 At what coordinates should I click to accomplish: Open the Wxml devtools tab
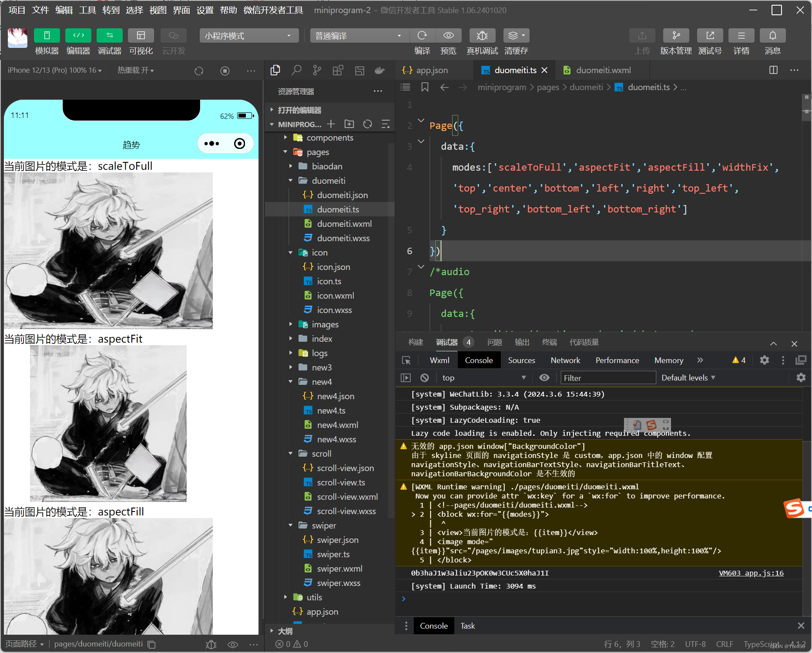[440, 360]
